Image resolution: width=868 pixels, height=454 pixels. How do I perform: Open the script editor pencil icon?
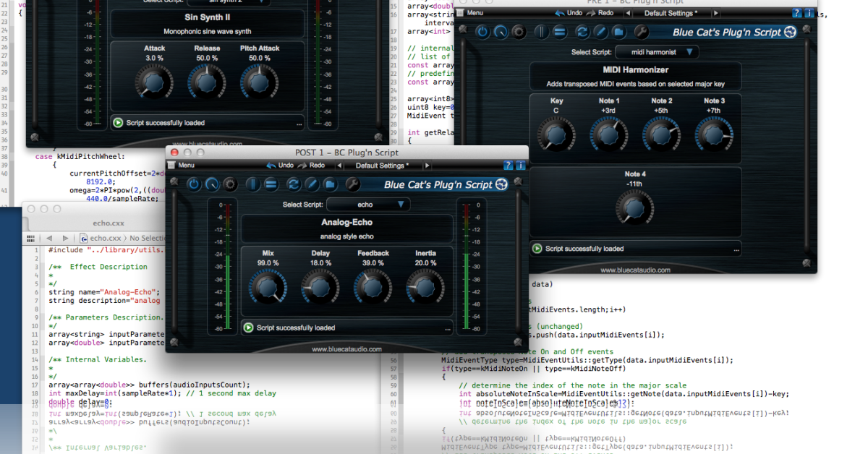tap(311, 184)
